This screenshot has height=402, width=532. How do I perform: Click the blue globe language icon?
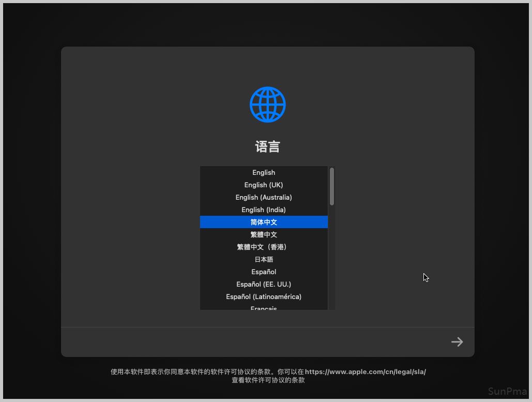[x=267, y=105]
